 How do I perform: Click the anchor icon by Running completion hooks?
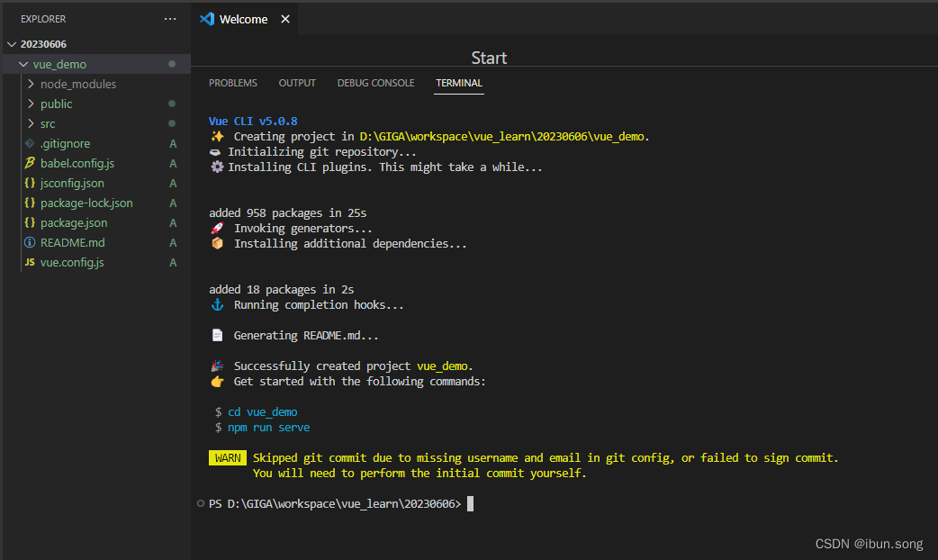[x=217, y=304]
